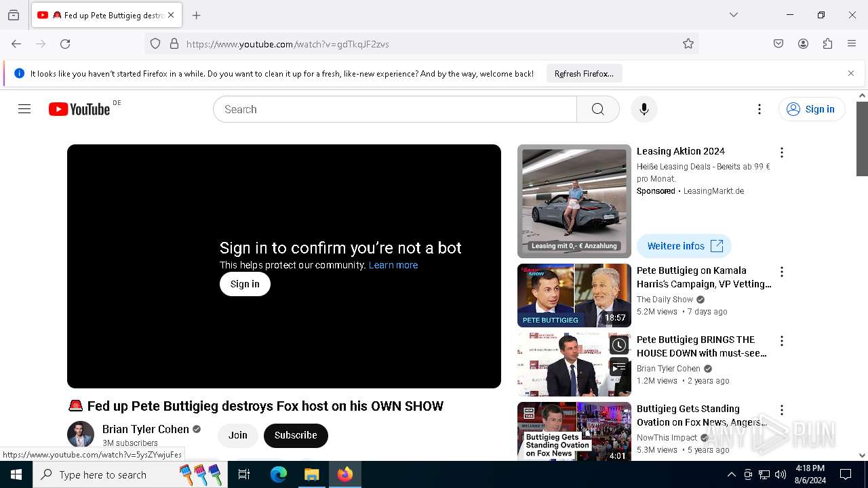List all tabs dropdown arrow
This screenshot has height=488, width=868.
click(x=733, y=15)
